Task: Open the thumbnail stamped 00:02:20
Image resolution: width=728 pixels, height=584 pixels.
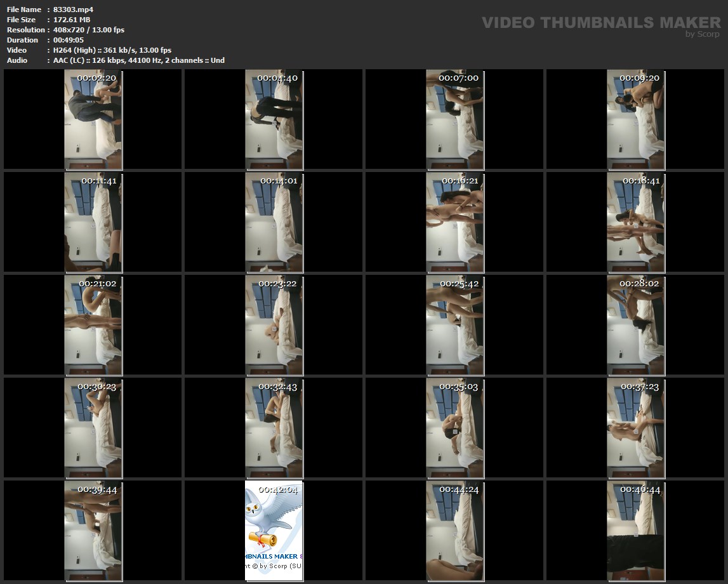Action: pos(93,119)
